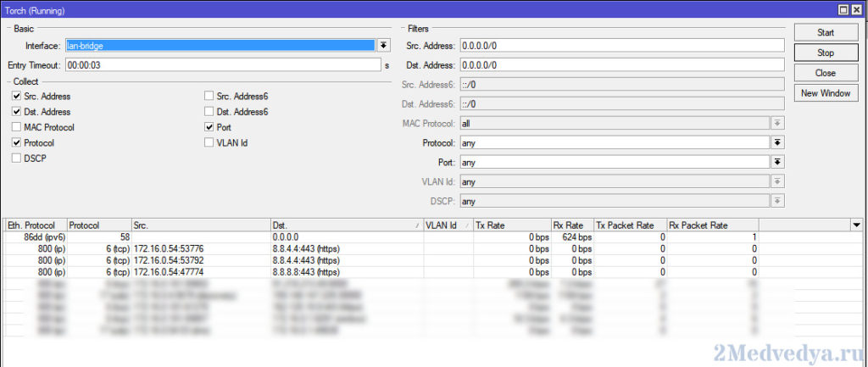The width and height of the screenshot is (868, 367).
Task: Click the Protocol 58 cell
Action: (x=99, y=237)
